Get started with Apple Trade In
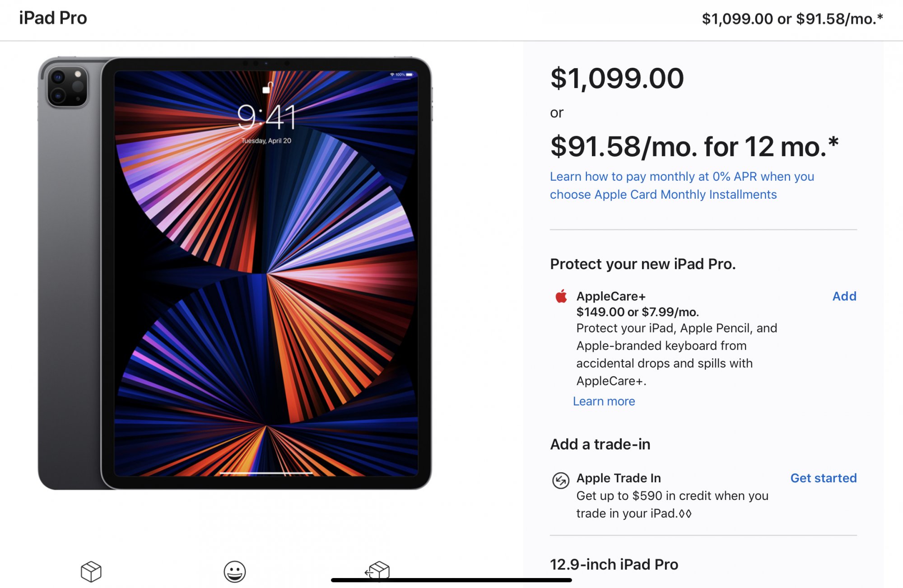 (823, 478)
